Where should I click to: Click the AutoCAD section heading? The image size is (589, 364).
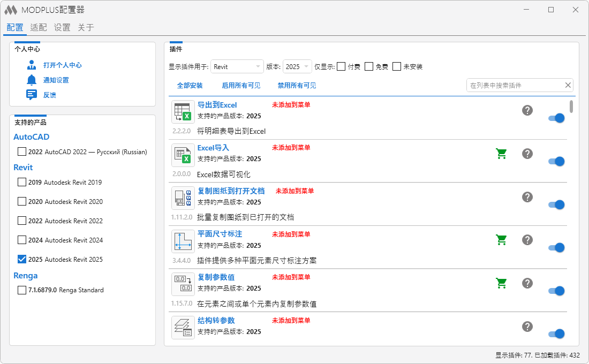[32, 136]
